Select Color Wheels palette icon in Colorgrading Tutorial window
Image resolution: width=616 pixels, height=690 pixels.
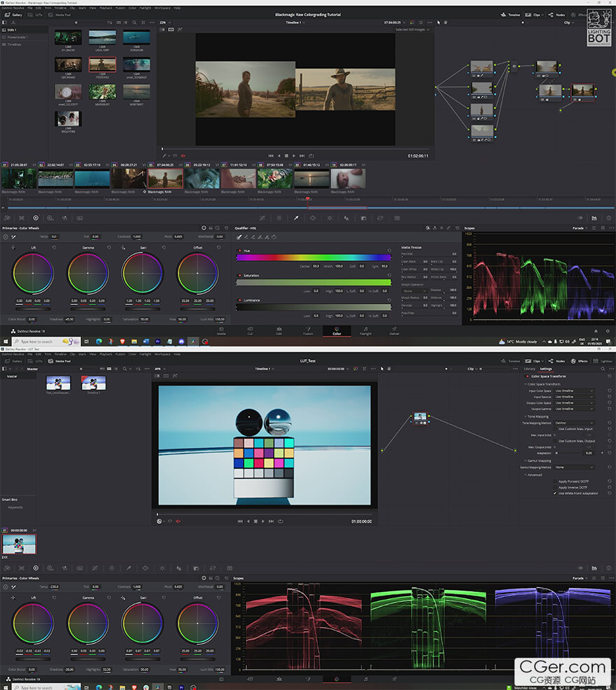[36, 218]
